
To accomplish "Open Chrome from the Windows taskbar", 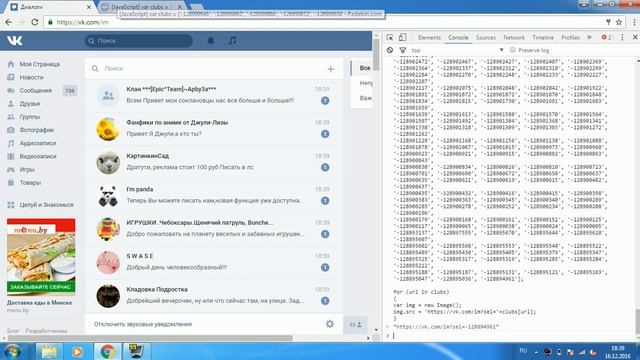I will pos(107,351).
